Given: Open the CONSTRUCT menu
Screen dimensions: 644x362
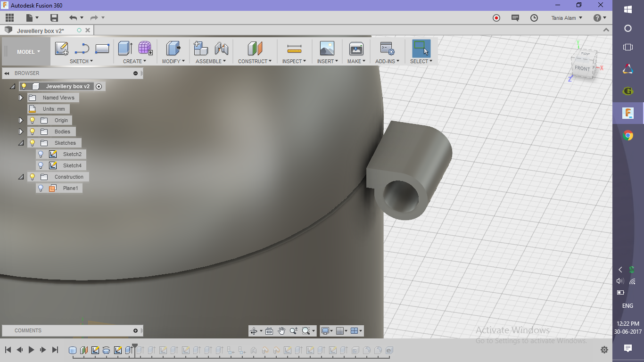Looking at the screenshot, I should tap(255, 61).
